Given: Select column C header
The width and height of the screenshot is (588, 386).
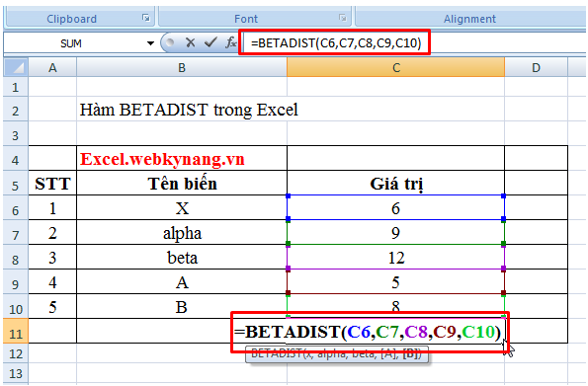Looking at the screenshot, I should coord(395,68).
